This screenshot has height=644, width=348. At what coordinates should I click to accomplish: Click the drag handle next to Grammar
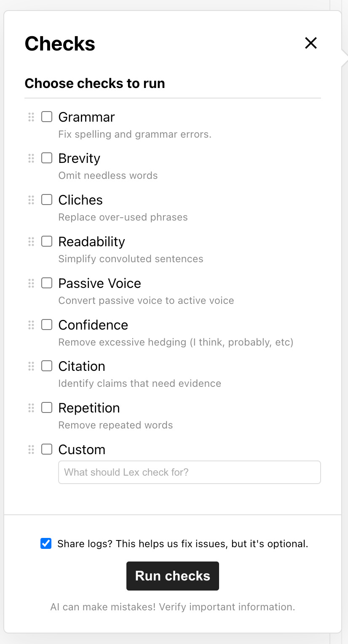click(x=30, y=117)
